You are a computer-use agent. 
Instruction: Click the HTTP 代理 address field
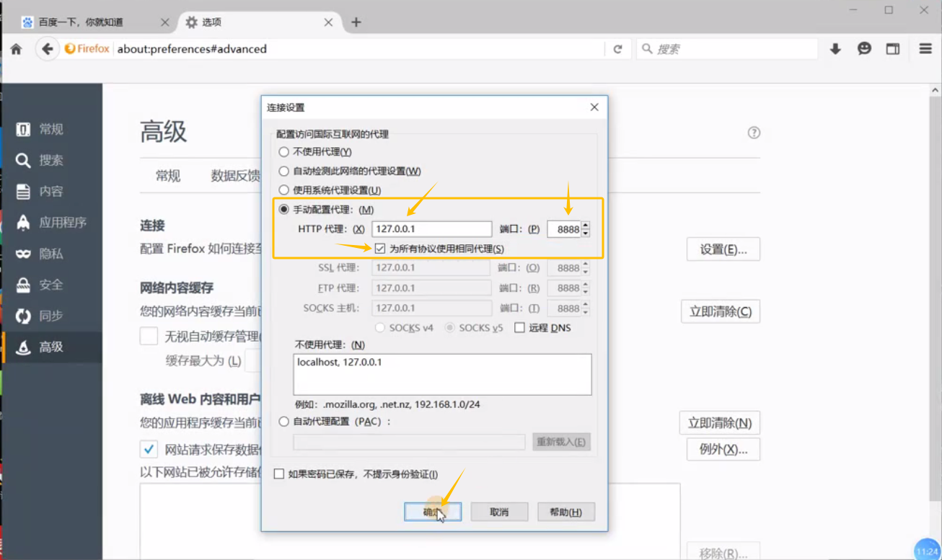432,229
